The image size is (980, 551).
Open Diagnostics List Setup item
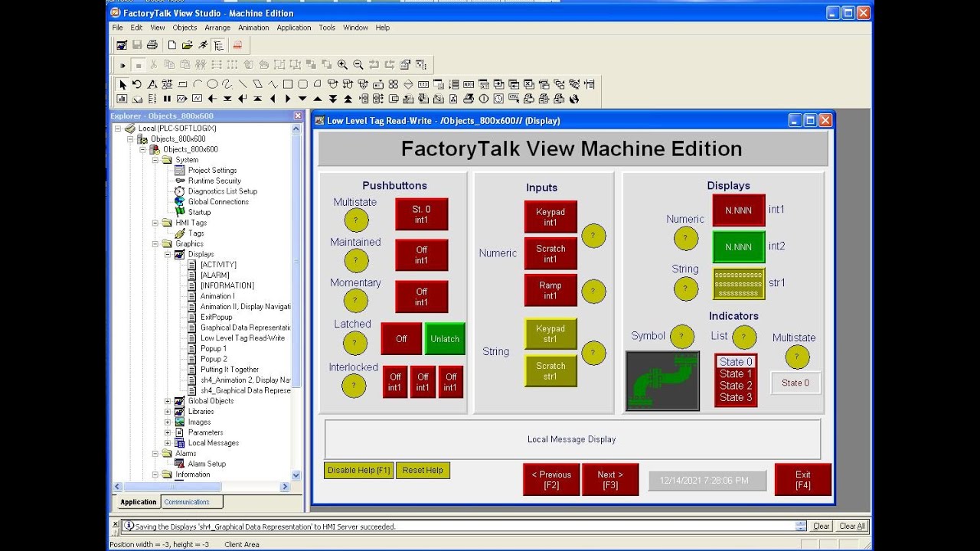223,191
